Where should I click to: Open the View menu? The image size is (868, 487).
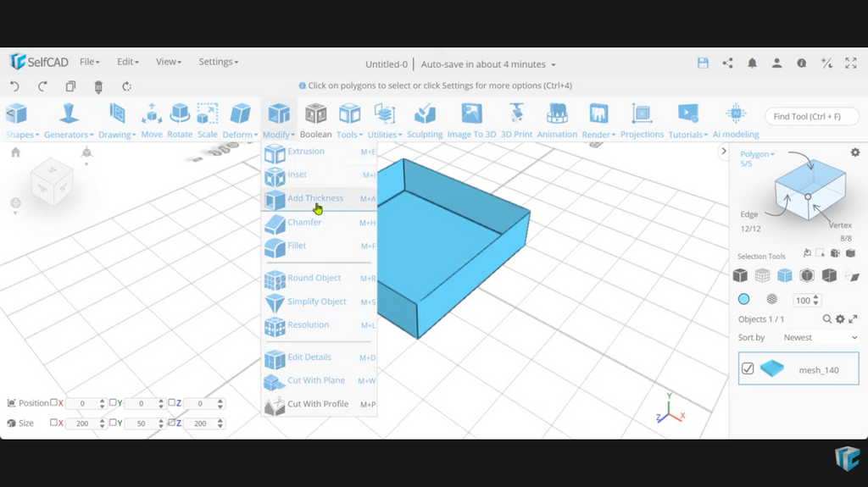pos(169,62)
